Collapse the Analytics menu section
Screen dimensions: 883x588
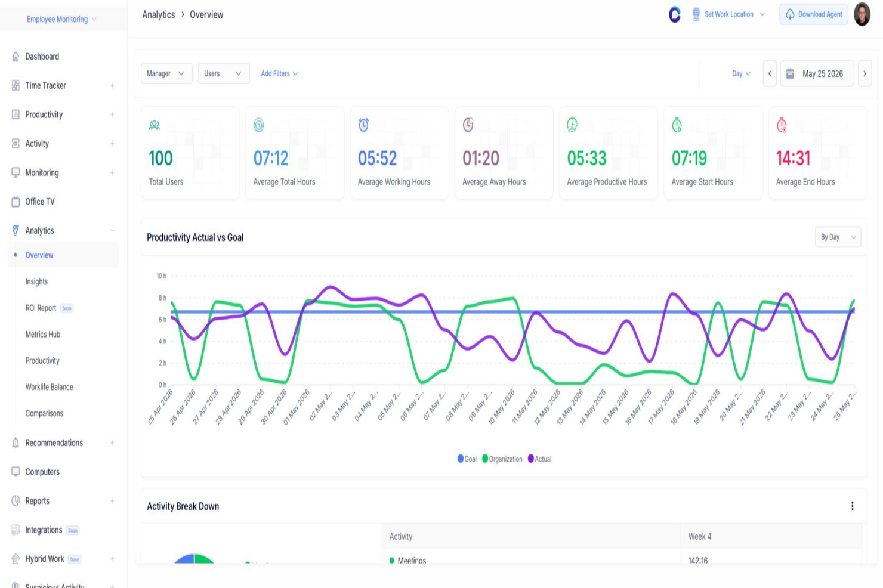[112, 230]
